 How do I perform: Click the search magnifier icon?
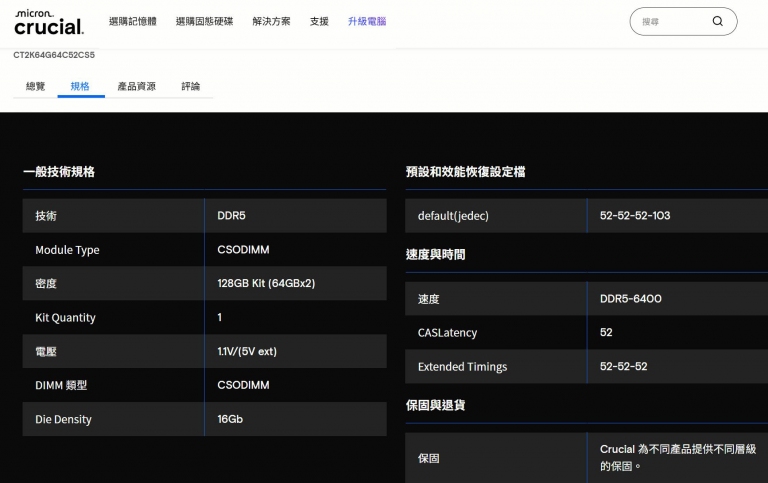(718, 21)
